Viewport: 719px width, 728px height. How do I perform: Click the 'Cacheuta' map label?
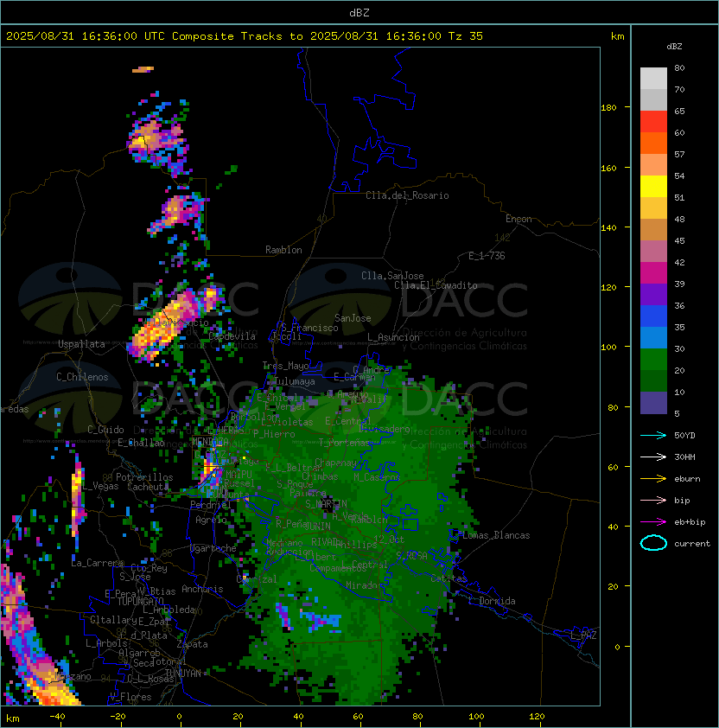(x=148, y=487)
